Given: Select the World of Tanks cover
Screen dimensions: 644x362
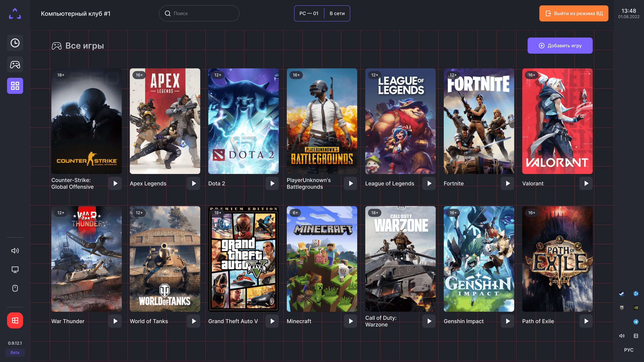Looking at the screenshot, I should point(165,259).
